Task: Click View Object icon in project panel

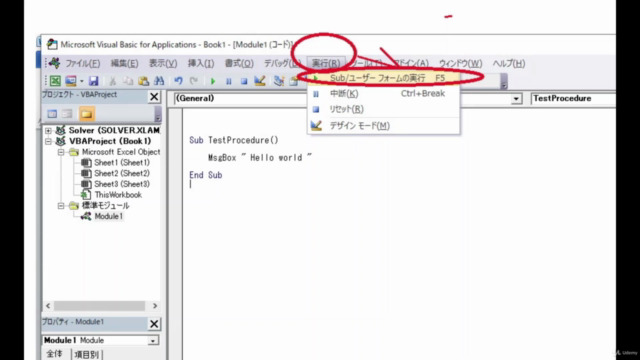Action: (67, 114)
